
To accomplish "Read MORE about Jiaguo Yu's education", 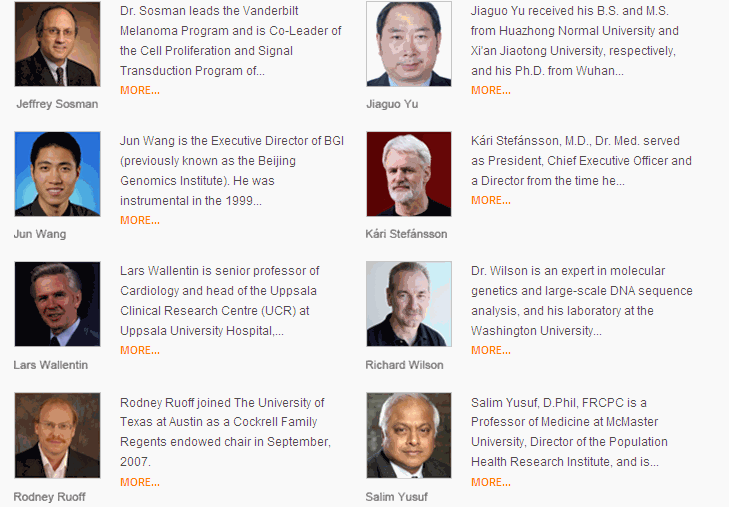I will click(x=491, y=90).
